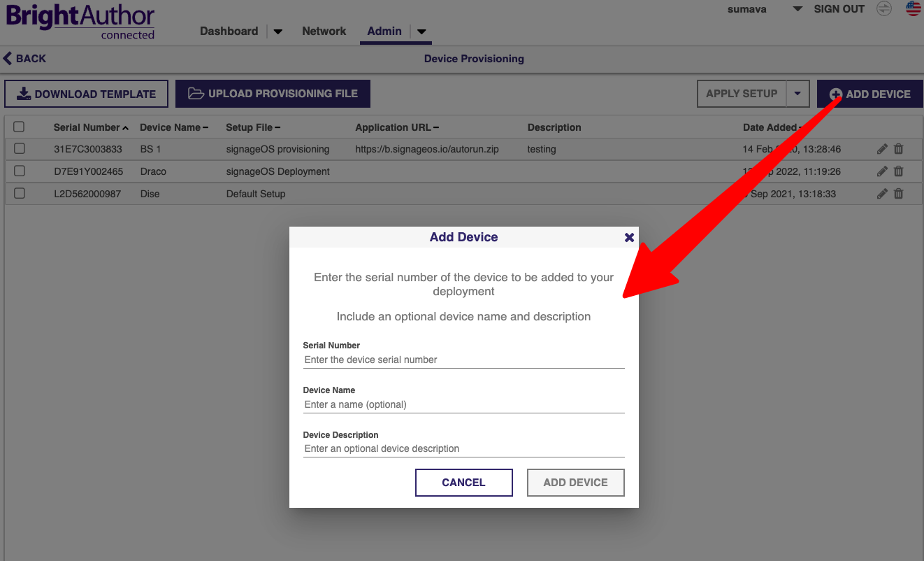Click the BrightAuthor connected logo
Image resolution: width=924 pixels, height=561 pixels.
80,21
